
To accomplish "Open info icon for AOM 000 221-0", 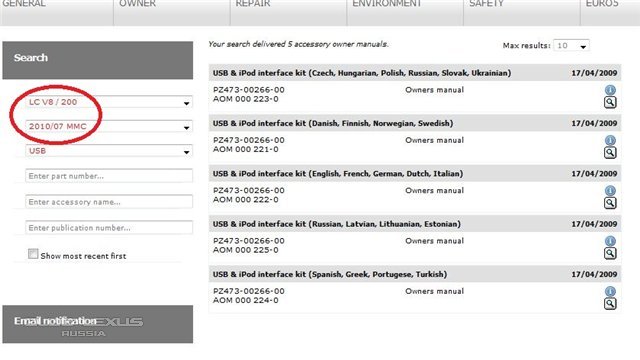I will tap(610, 140).
